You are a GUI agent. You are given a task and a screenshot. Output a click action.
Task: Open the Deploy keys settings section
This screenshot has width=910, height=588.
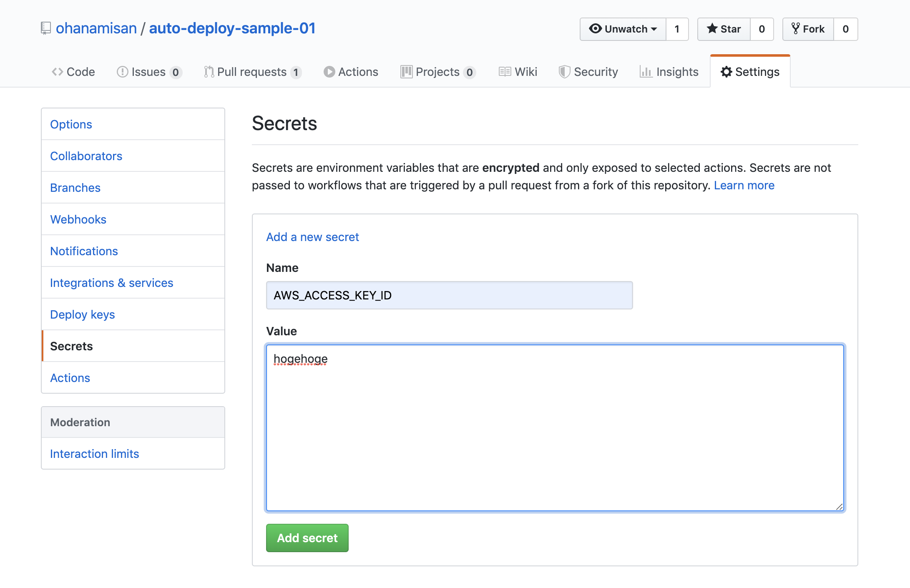click(x=83, y=314)
